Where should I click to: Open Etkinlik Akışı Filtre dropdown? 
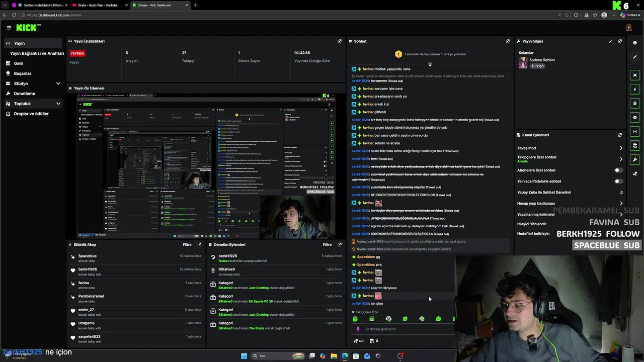click(x=187, y=244)
